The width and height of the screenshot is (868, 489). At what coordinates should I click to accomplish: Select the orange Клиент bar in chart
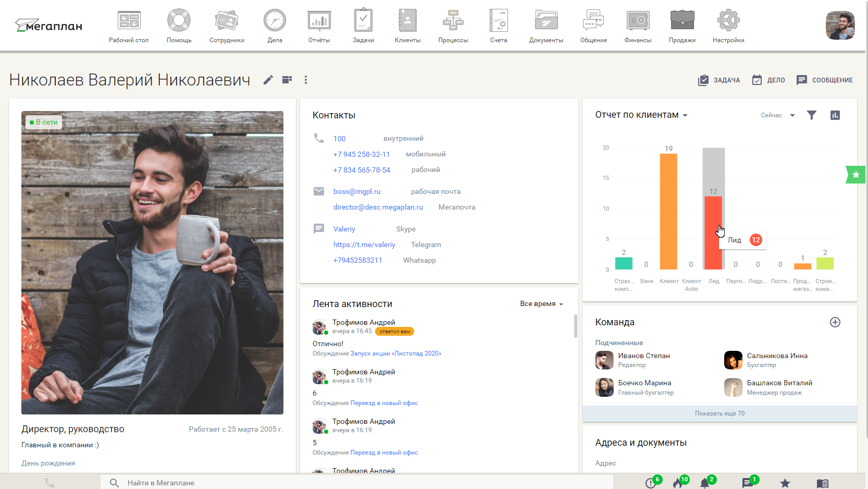coord(668,212)
